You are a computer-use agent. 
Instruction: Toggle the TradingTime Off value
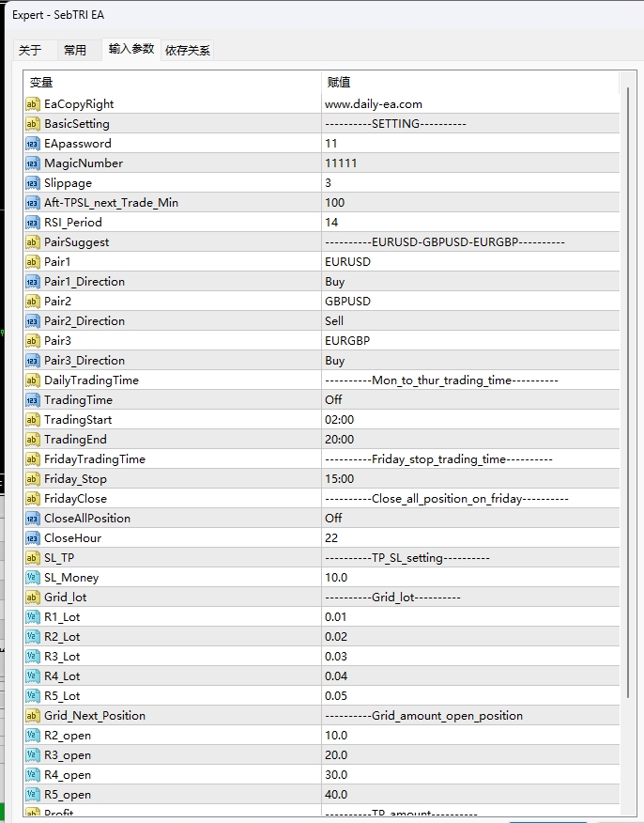coord(333,400)
